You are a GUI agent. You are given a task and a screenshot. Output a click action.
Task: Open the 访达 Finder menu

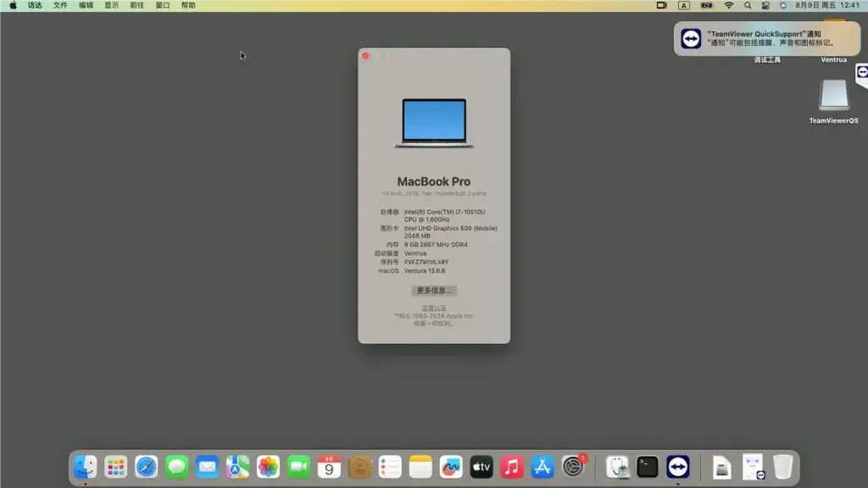tap(35, 6)
